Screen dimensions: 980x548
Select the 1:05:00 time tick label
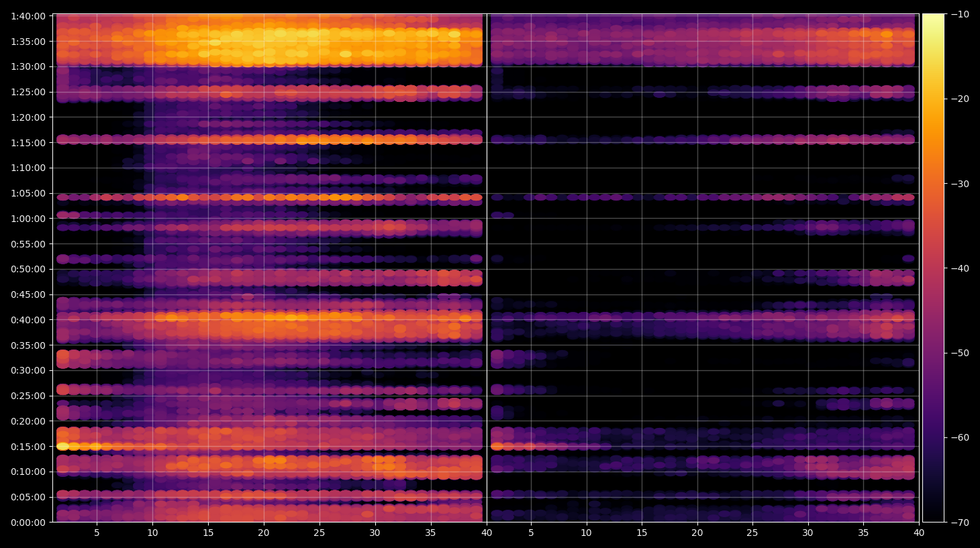point(28,193)
